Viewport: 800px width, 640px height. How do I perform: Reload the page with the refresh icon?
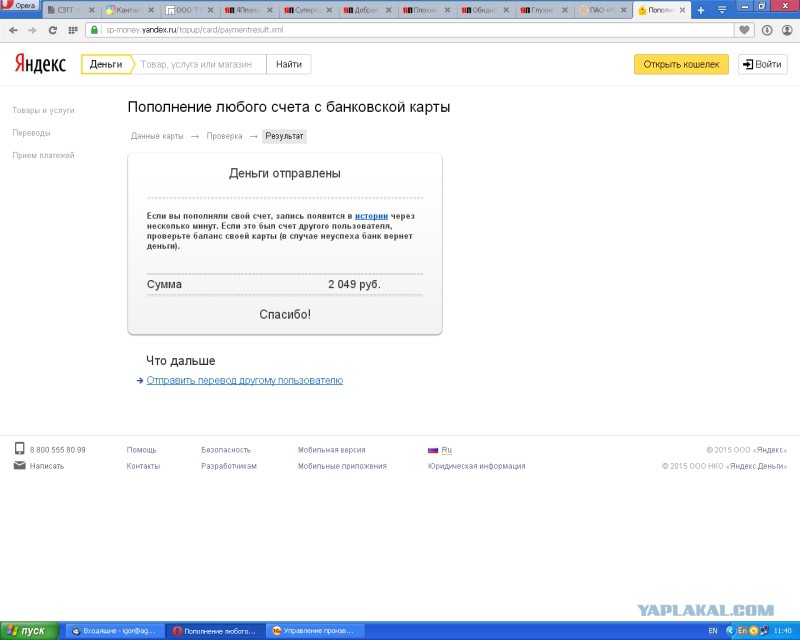click(x=53, y=30)
